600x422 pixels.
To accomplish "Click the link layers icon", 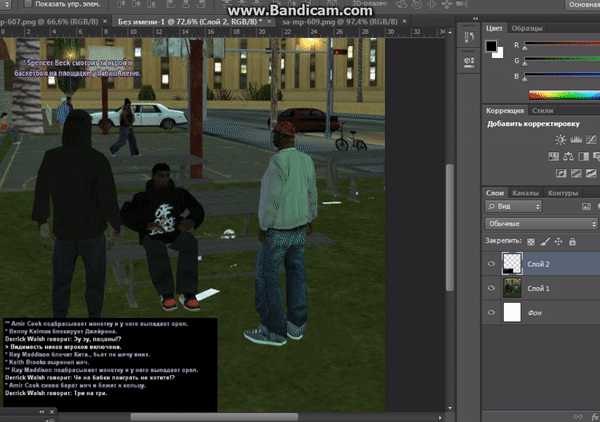I will 578,416.
